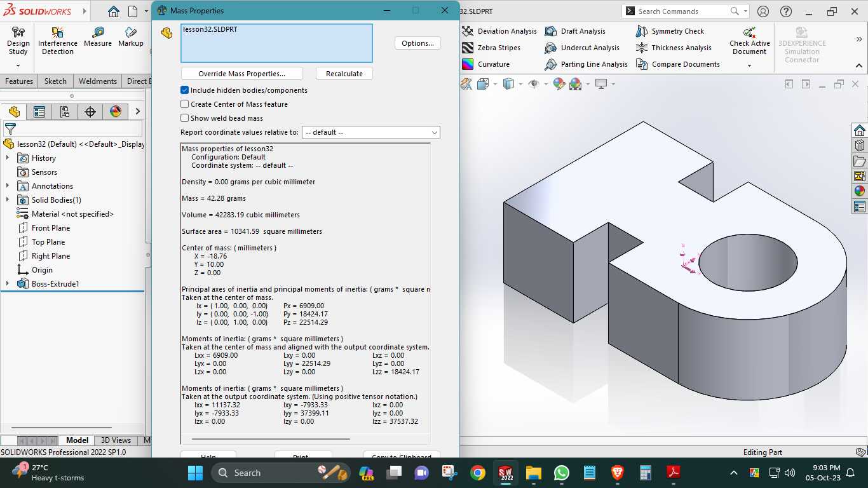This screenshot has width=868, height=488.
Task: Open the coordinate system default dropdown
Action: pyautogui.click(x=371, y=132)
